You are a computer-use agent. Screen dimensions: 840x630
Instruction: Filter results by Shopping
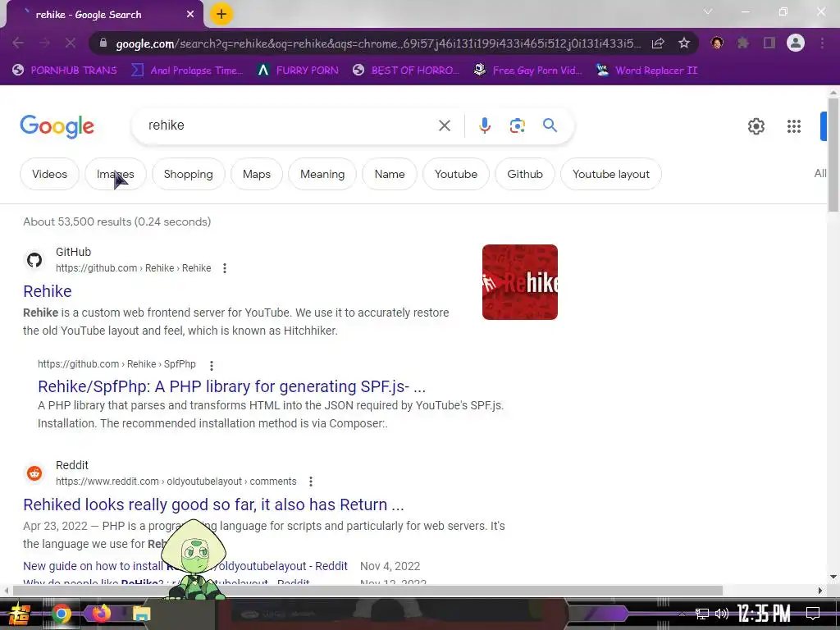point(188,174)
